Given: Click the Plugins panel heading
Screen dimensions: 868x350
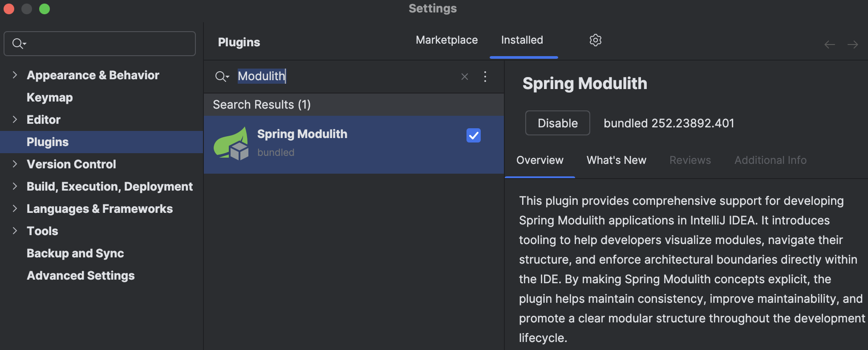Looking at the screenshot, I should [239, 42].
